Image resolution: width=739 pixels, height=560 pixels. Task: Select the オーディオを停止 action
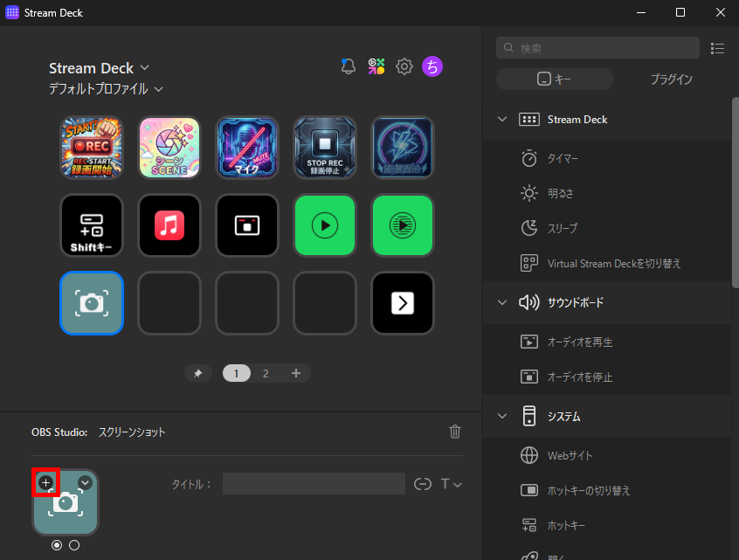(x=606, y=377)
